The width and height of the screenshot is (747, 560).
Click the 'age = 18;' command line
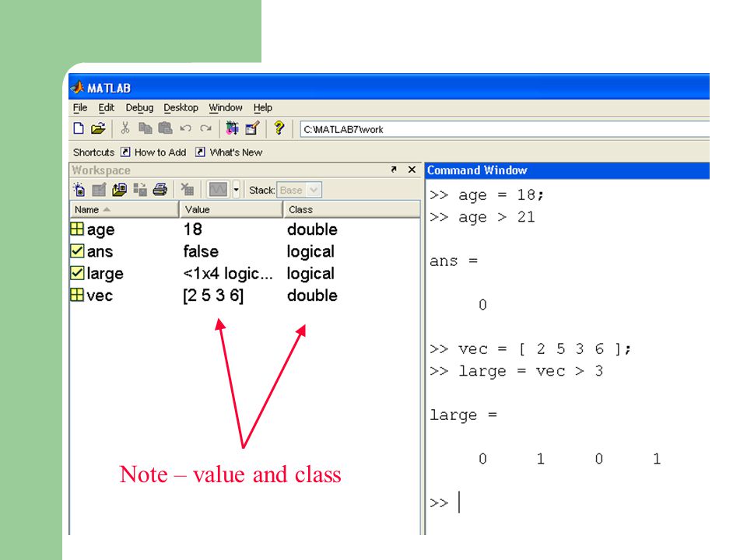pos(486,195)
